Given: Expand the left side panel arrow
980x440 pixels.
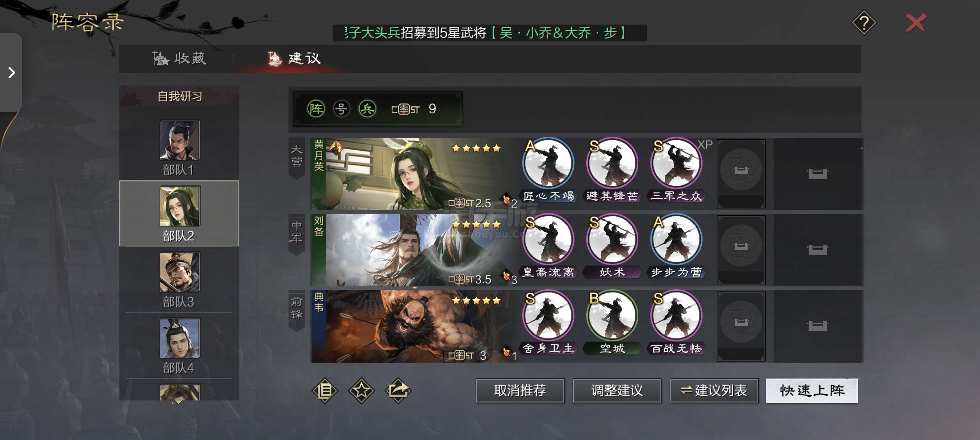Looking at the screenshot, I should 11,72.
